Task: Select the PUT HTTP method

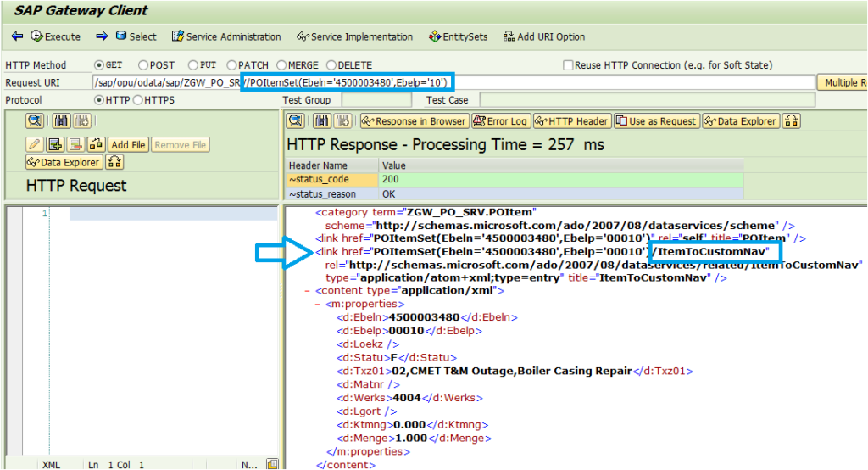Action: pyautogui.click(x=192, y=65)
